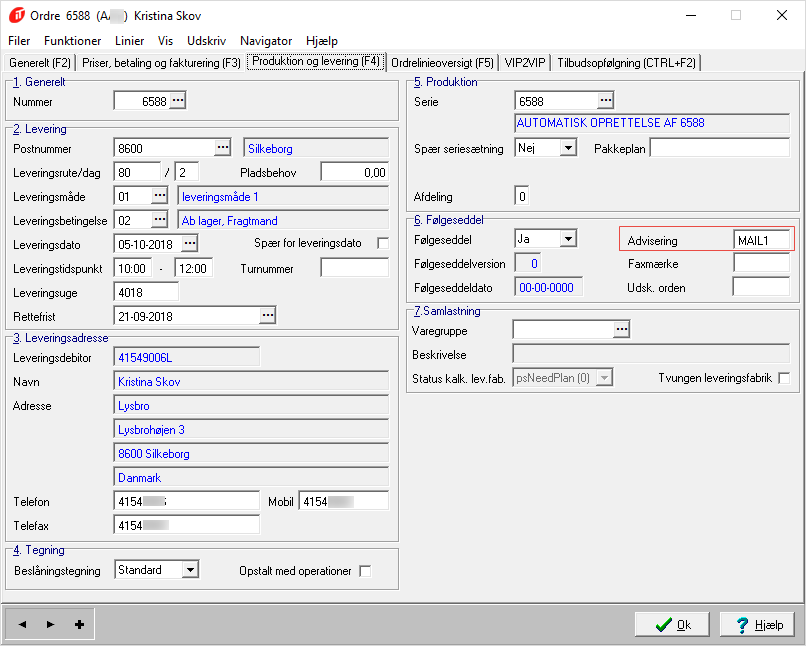Click the 8600 Silkeborg address line
The height and width of the screenshot is (646, 806).
pyautogui.click(x=251, y=453)
